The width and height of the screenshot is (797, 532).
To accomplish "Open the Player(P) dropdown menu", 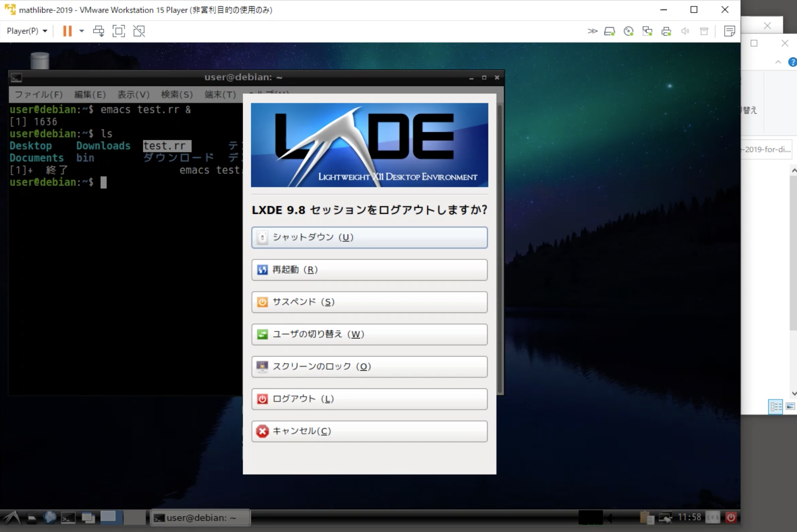I will (x=27, y=31).
